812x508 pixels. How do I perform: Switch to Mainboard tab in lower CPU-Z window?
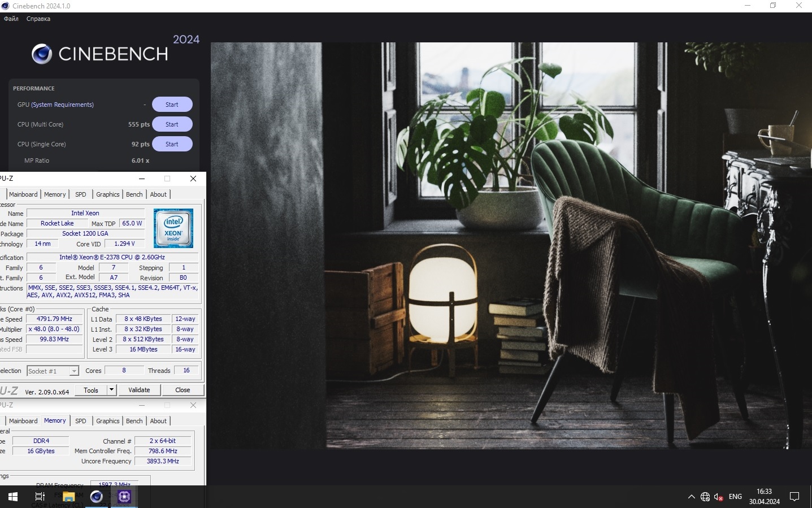pos(23,421)
